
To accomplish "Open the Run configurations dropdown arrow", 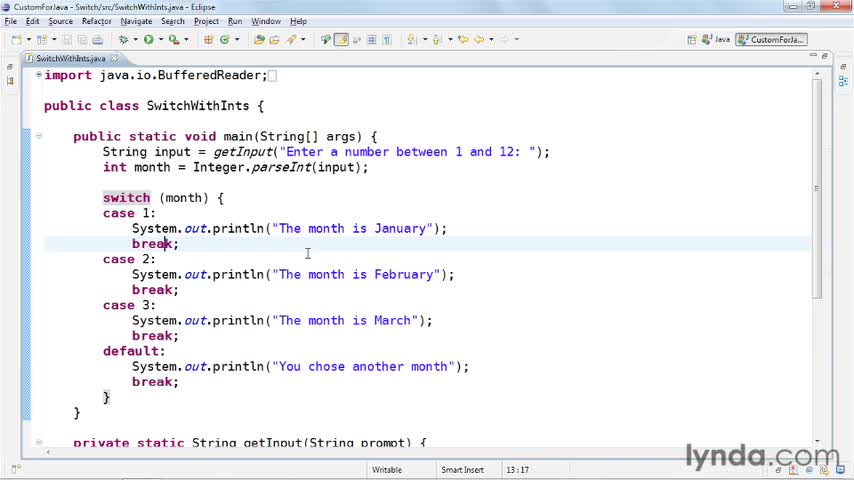I will tap(161, 40).
